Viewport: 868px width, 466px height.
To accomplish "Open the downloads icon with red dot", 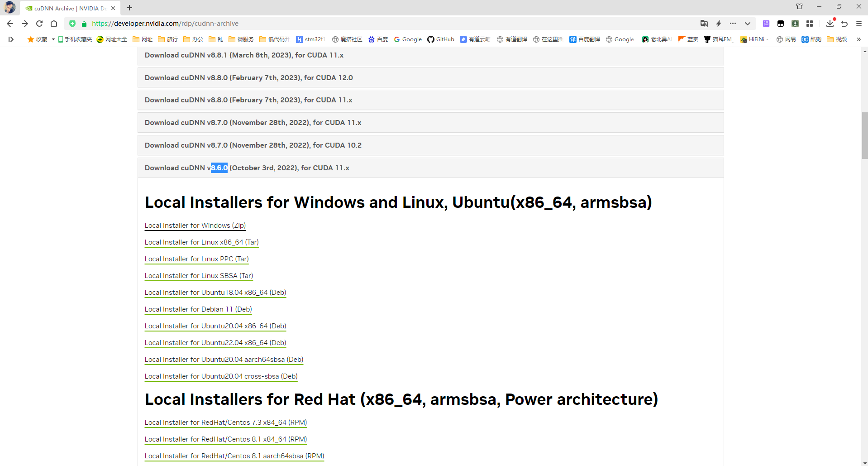I will pyautogui.click(x=830, y=24).
